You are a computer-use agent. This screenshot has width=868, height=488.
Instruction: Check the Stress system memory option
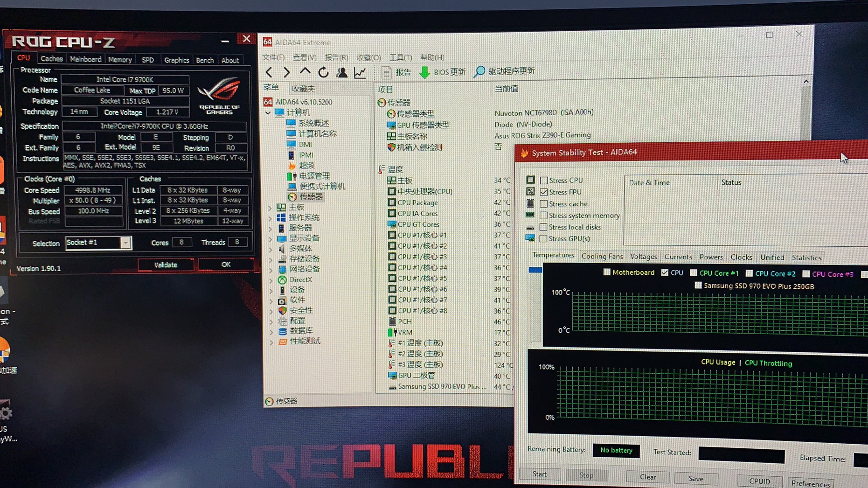pyautogui.click(x=544, y=215)
